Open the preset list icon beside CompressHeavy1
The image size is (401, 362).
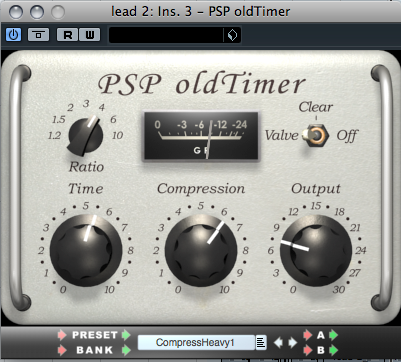tap(261, 343)
